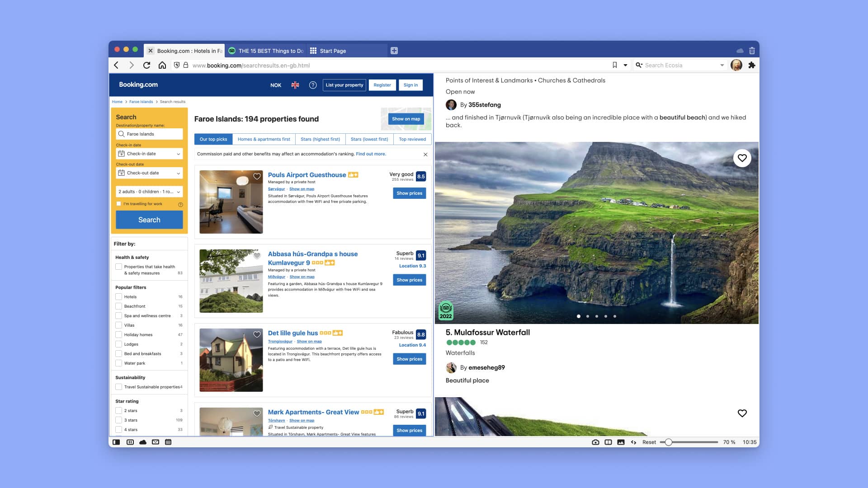Save Det lille gule hus with heart
This screenshot has height=488, width=868.
(x=257, y=335)
